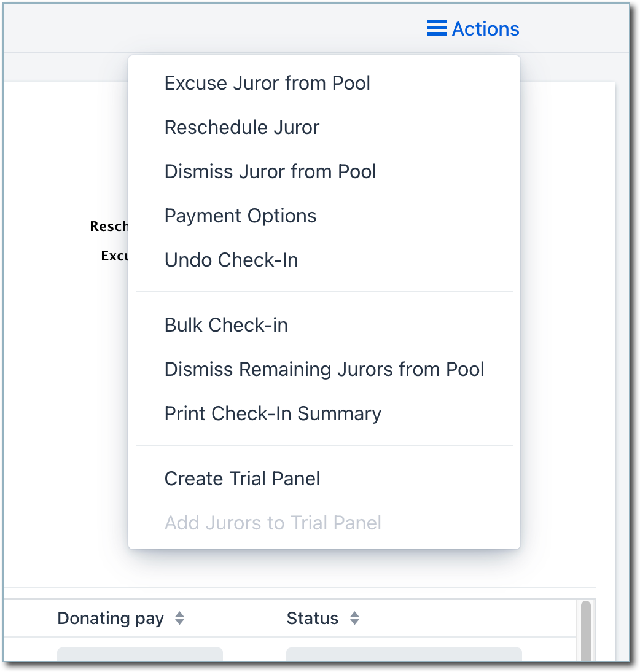The width and height of the screenshot is (640, 672).
Task: Choose Undo Check-In
Action: tap(231, 260)
